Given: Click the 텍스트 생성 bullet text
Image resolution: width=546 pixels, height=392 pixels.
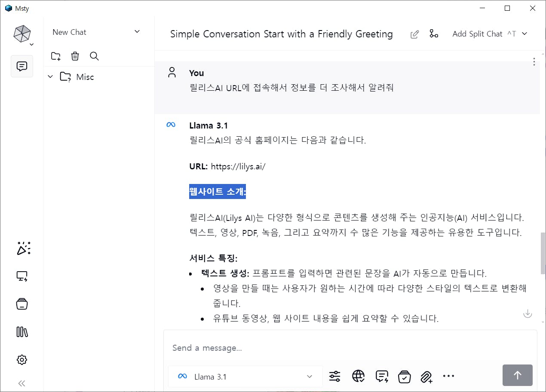Looking at the screenshot, I should point(225,273).
